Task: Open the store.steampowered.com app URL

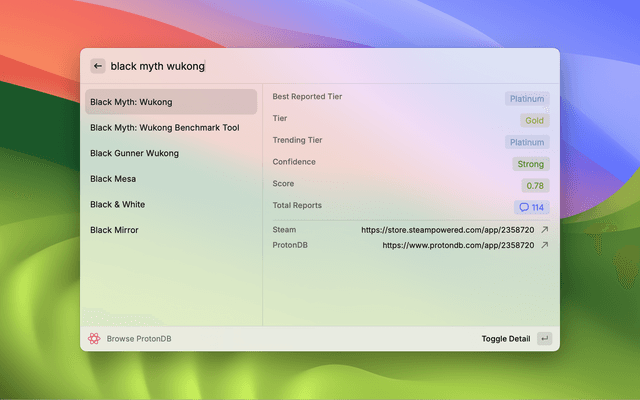Action: (x=448, y=230)
